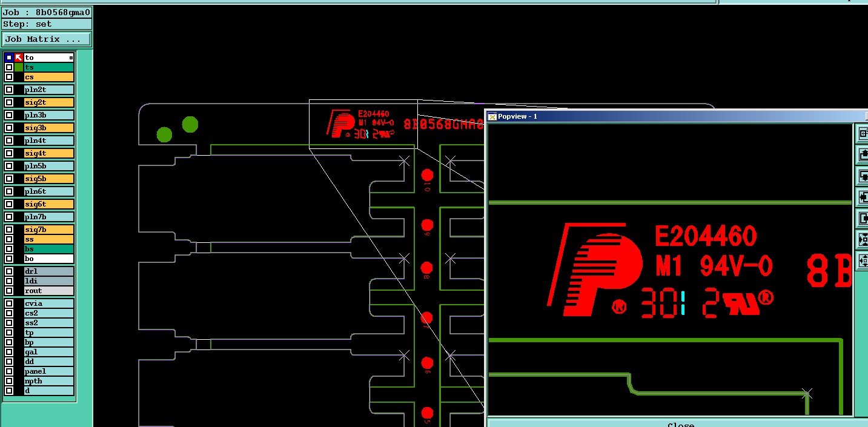
Task: Select the 'pln6t' layer name
Action: coord(49,191)
